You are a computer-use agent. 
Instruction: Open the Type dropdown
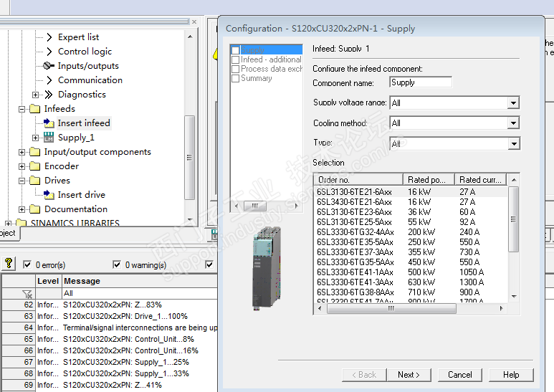513,143
